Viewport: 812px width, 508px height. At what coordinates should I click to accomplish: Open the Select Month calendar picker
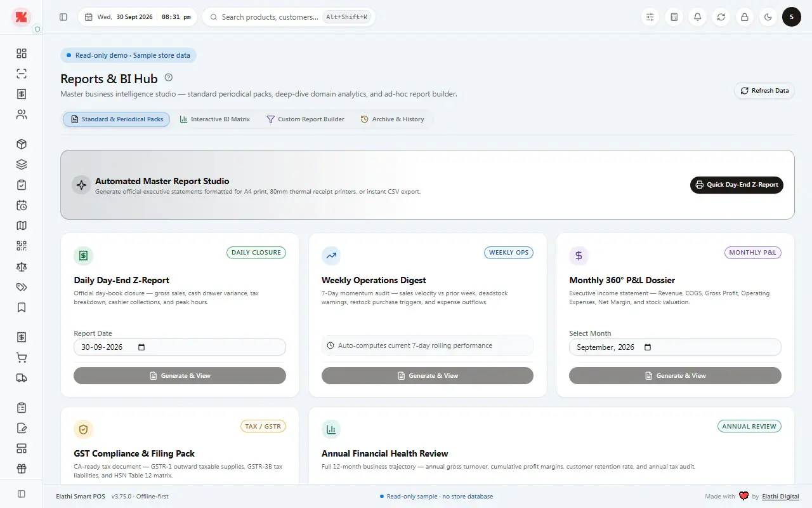648,347
